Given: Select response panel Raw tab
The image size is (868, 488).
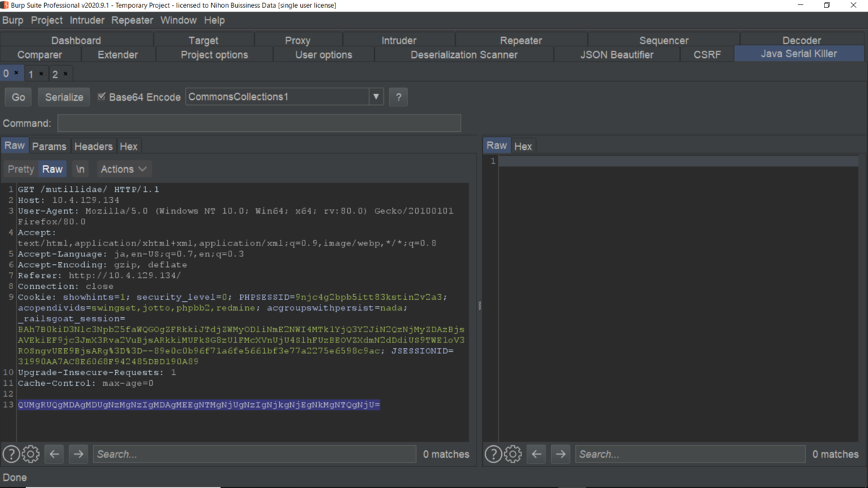Looking at the screenshot, I should pyautogui.click(x=497, y=146).
